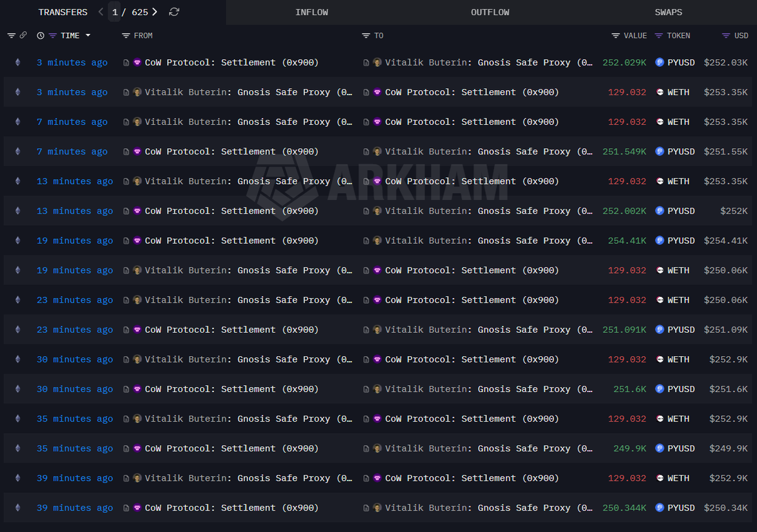The image size is (757, 532).
Task: Click the $252.03K USD amount
Action: click(725, 62)
